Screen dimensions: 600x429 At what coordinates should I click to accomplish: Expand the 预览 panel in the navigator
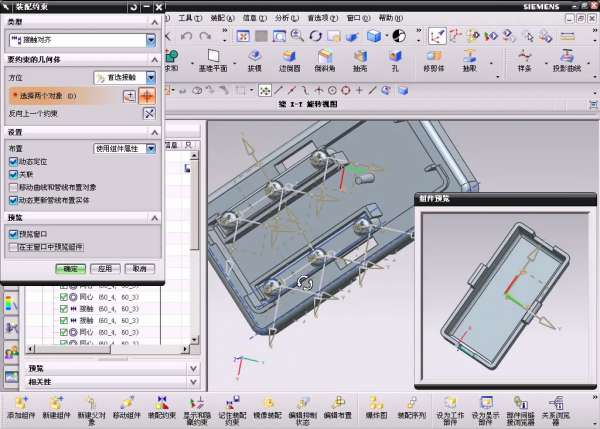pyautogui.click(x=194, y=369)
